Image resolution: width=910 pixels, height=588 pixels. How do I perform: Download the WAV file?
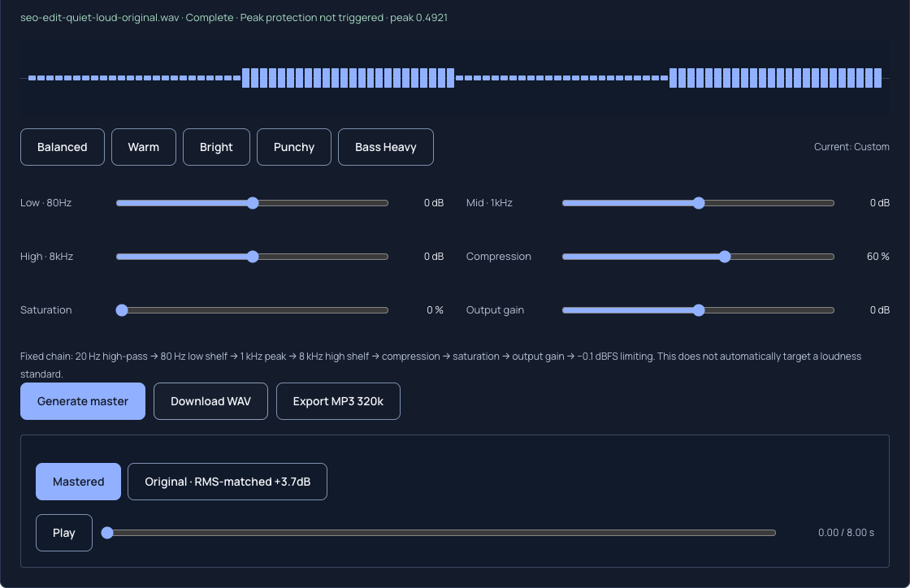coord(210,401)
